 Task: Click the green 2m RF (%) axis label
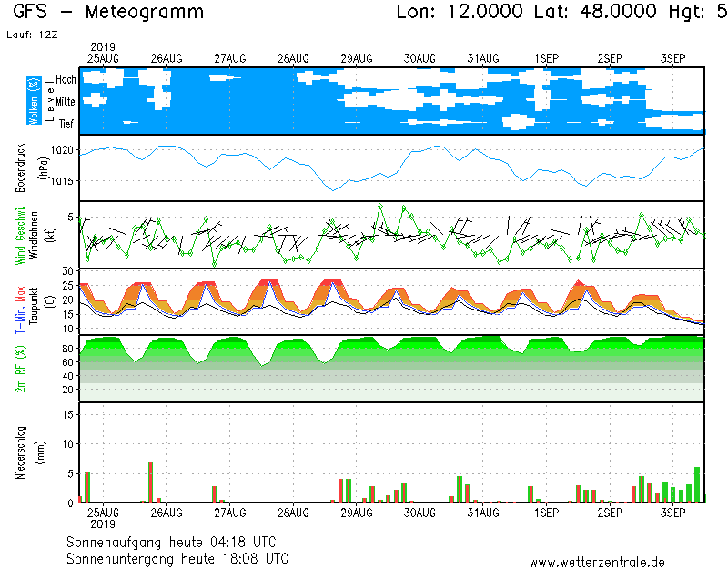pos(20,369)
